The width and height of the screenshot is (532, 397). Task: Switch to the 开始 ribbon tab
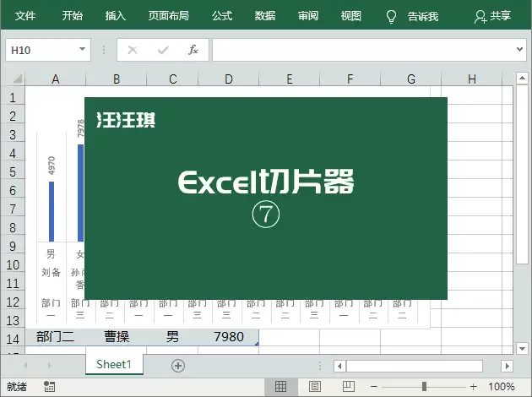click(x=73, y=15)
